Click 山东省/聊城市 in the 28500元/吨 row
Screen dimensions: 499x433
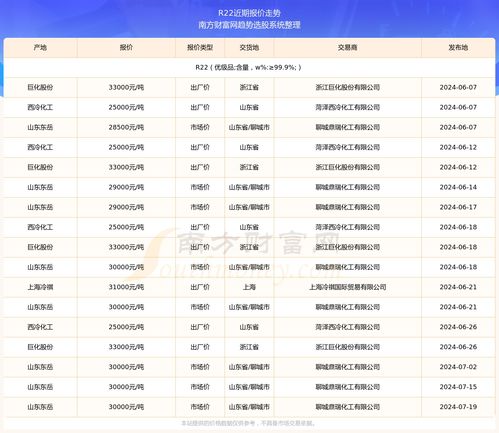pyautogui.click(x=249, y=127)
